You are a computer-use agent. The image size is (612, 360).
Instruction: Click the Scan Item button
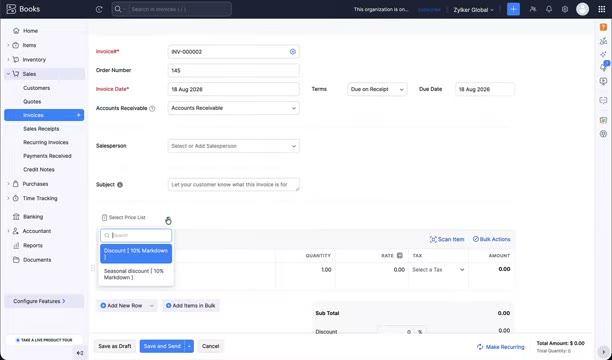point(447,239)
